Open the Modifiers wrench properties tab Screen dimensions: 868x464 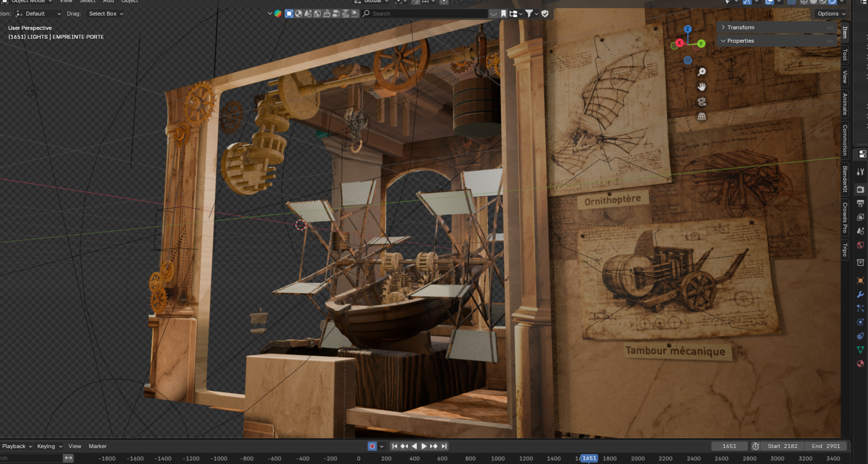tap(860, 294)
